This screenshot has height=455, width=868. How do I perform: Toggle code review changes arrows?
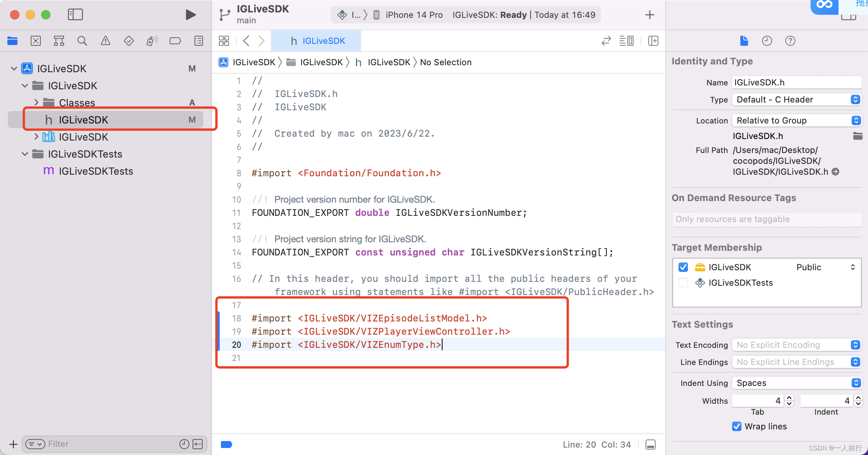click(x=606, y=41)
